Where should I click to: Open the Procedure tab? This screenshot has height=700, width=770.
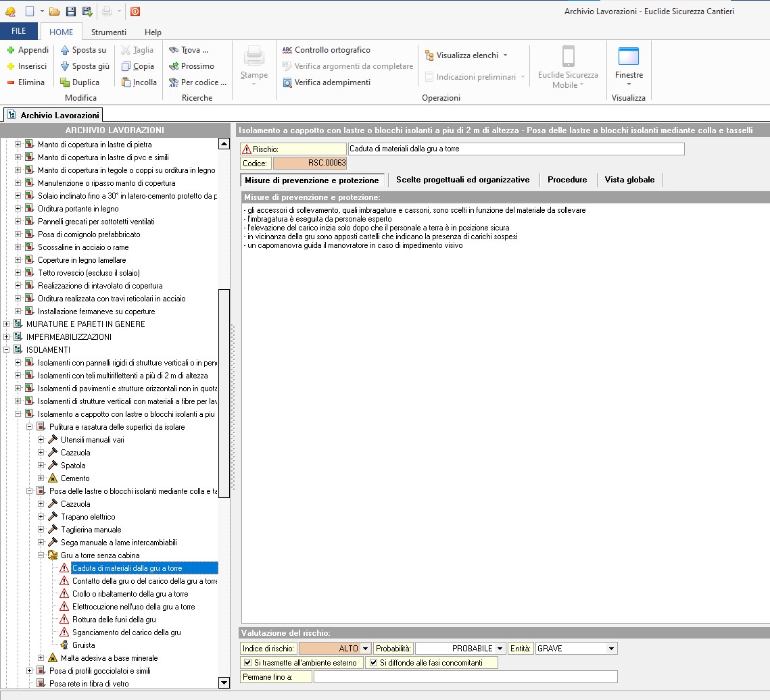tap(567, 180)
